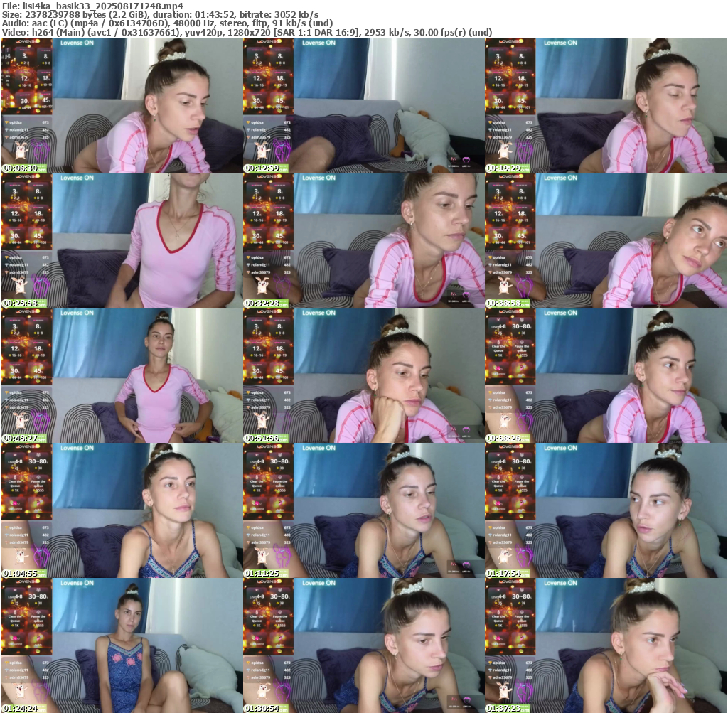Open the thumbnail at timestamp 00:51:56
The image size is (728, 713).
[x=364, y=375]
